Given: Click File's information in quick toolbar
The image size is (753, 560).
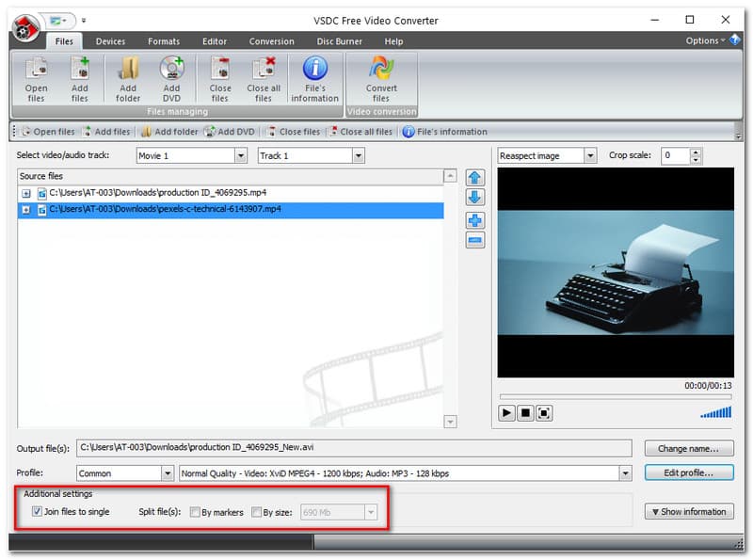Looking at the screenshot, I should (444, 132).
